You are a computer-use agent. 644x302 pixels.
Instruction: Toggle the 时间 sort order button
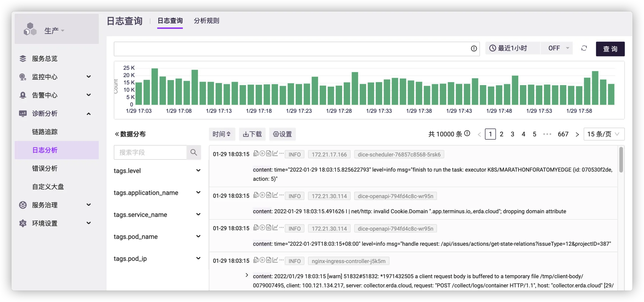[222, 134]
